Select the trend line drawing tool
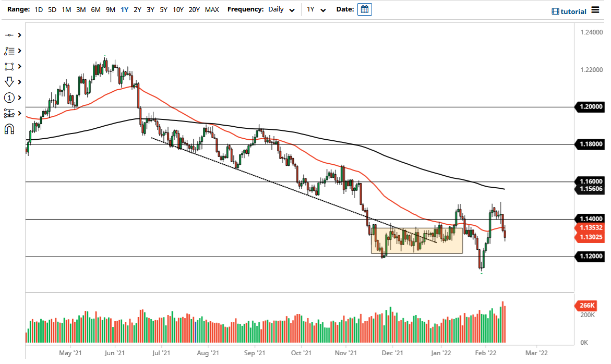The image size is (611, 364). 9,35
